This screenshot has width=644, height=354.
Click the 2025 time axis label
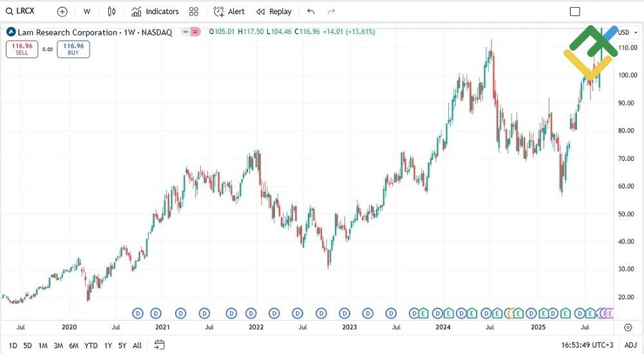coord(538,328)
